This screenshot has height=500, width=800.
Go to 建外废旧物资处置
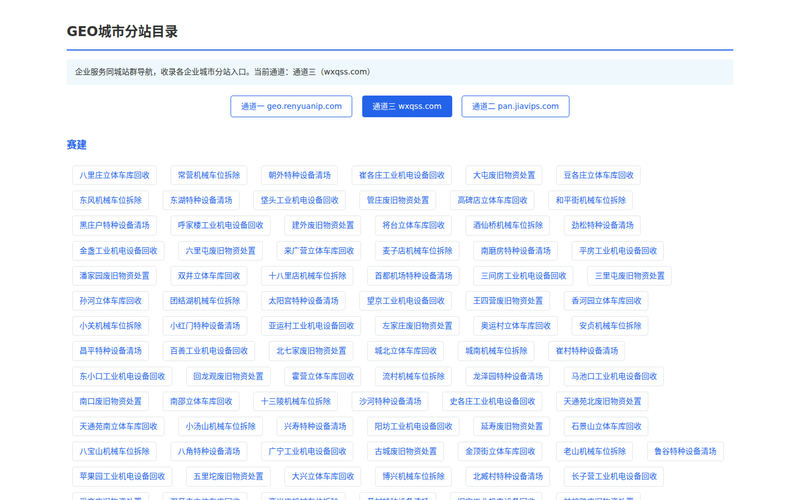click(322, 225)
